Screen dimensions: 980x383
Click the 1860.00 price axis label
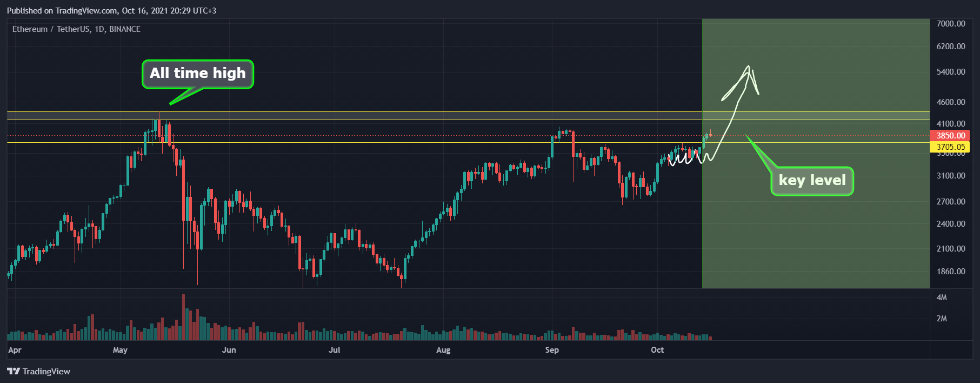[x=951, y=272]
